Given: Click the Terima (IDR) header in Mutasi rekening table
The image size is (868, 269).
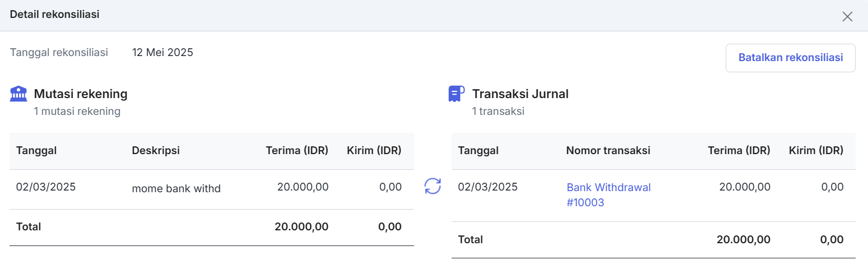Looking at the screenshot, I should [297, 150].
